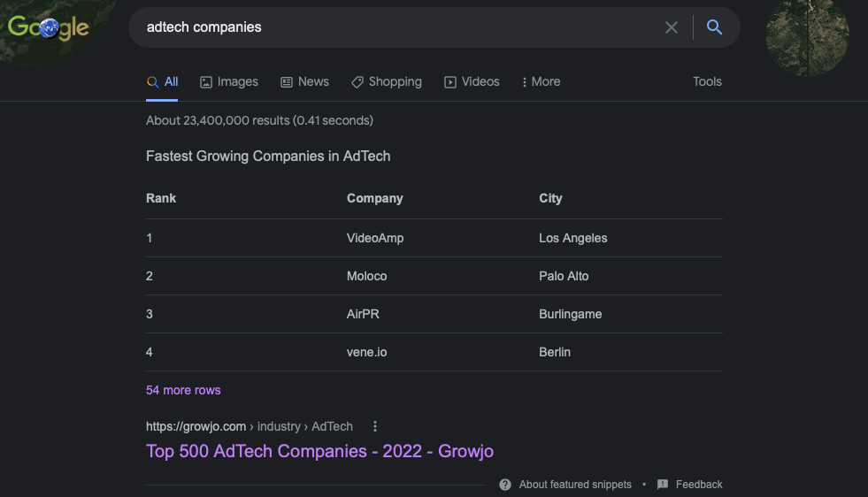
Task: Click the growjo.com breadcrumb URL
Action: [250, 427]
